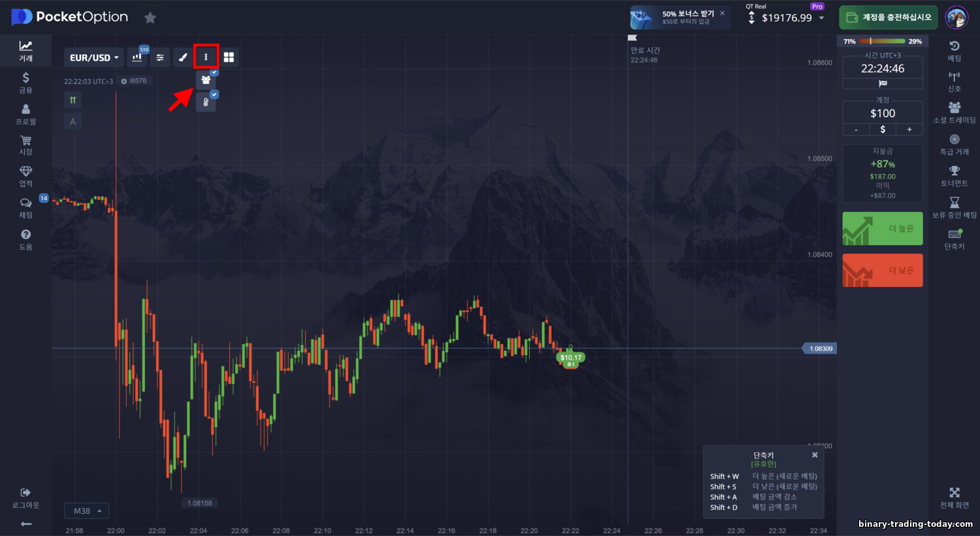Toggle the checkbox on the second dropdown option
Viewport: 980px width, 536px height.
click(214, 94)
